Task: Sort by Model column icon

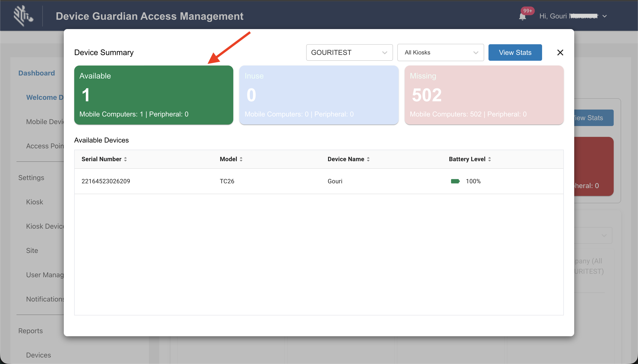Action: click(x=241, y=159)
